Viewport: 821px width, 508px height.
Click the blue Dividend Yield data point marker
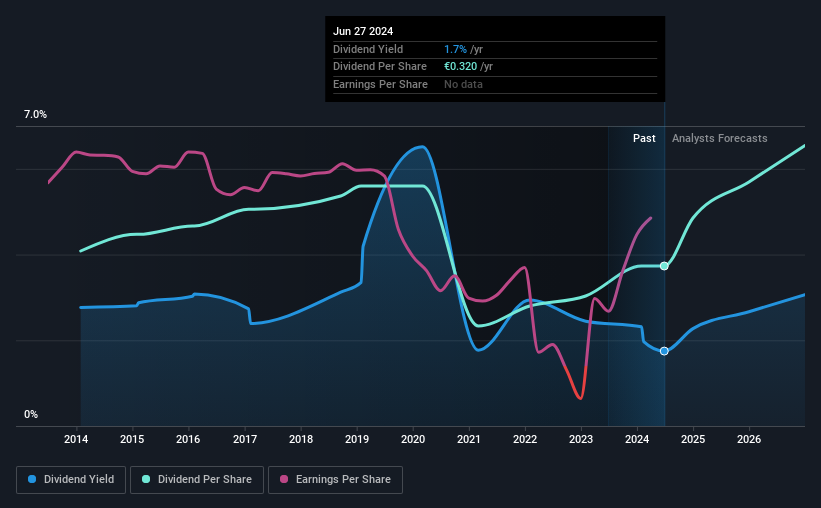click(664, 351)
